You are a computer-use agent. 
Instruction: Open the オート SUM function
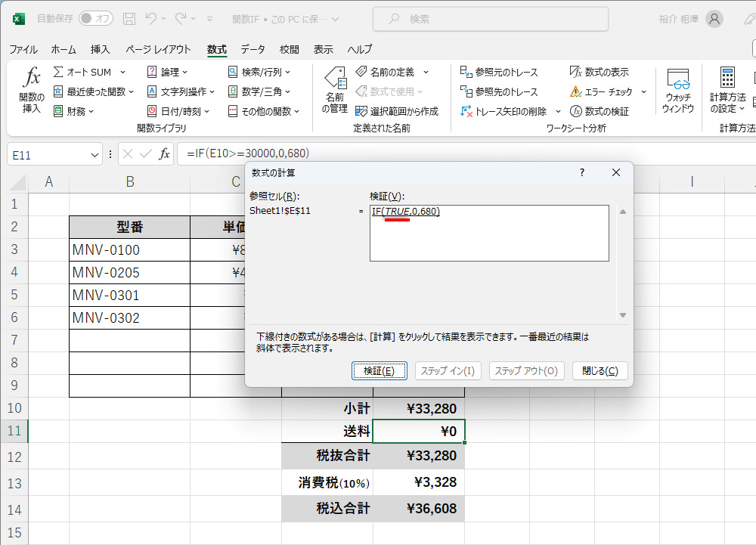pos(82,72)
